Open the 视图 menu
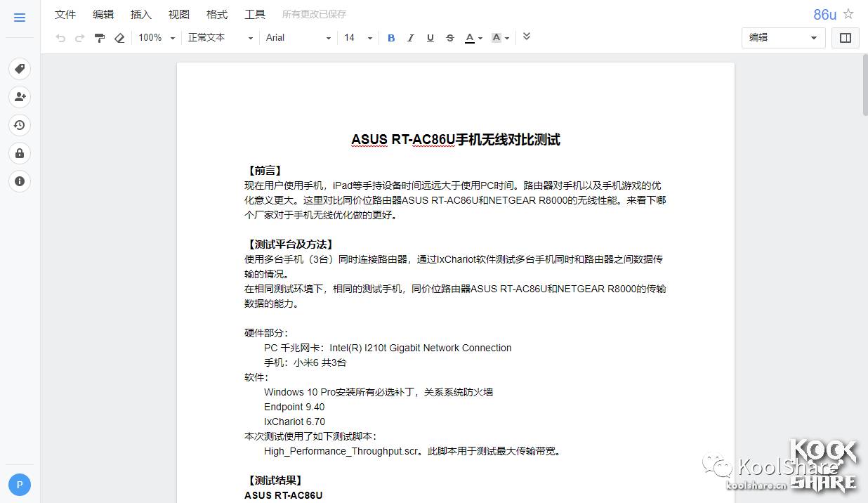This screenshot has height=503, width=868. [179, 14]
